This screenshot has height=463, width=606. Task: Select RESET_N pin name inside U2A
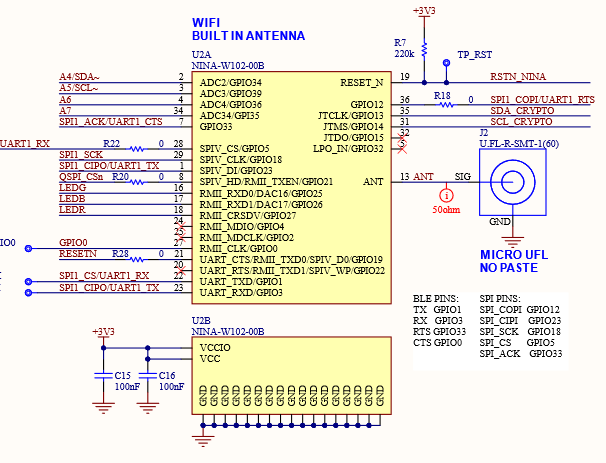(362, 83)
